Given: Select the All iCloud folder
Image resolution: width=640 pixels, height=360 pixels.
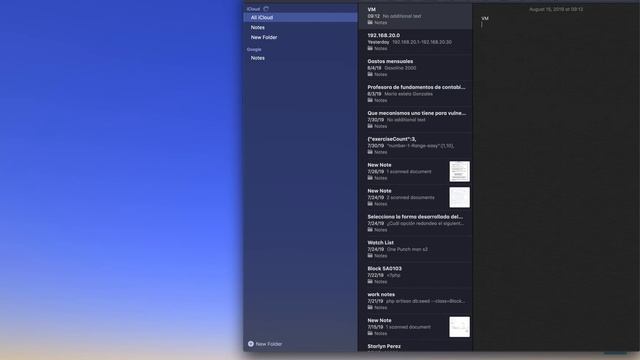Looking at the screenshot, I should 300,18.
